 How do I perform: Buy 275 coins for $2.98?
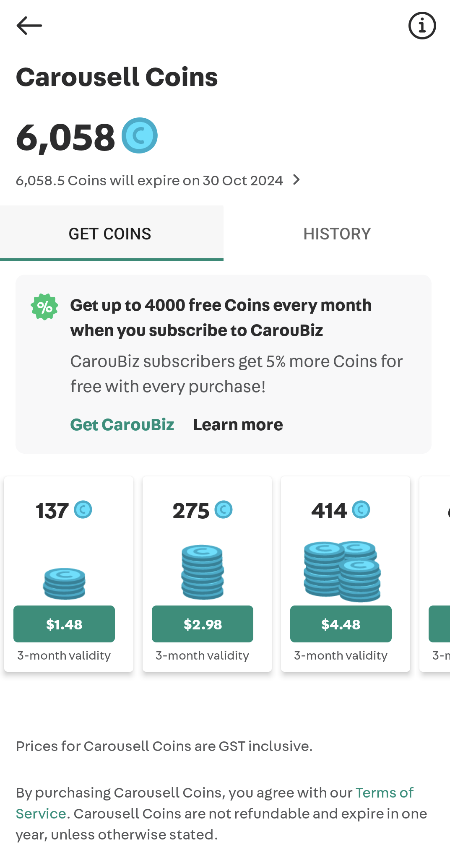click(203, 624)
